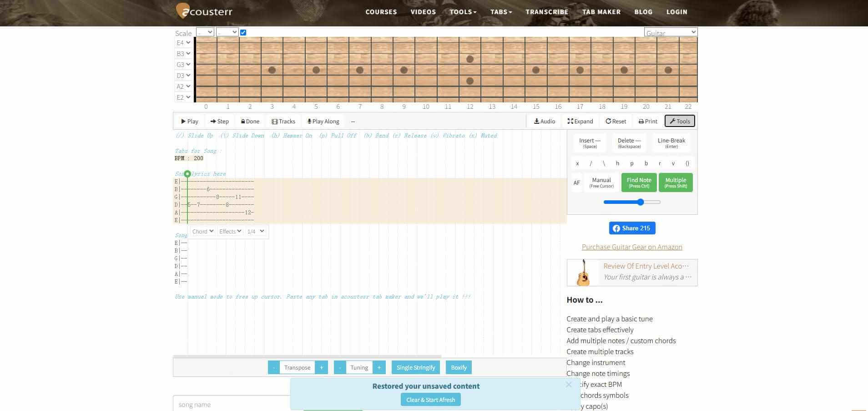Open the TABS menu
Viewport: 868px width, 411px height.
coord(501,12)
